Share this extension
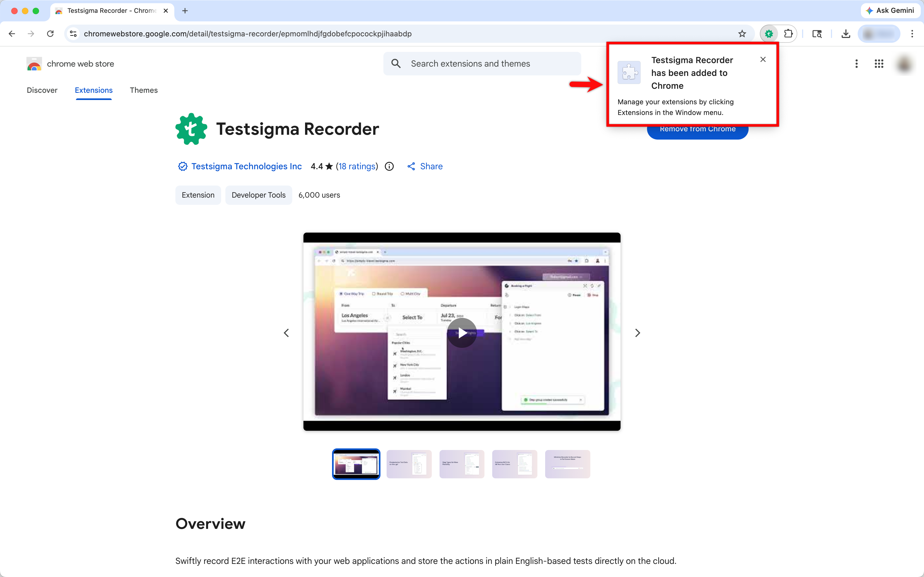 tap(425, 166)
